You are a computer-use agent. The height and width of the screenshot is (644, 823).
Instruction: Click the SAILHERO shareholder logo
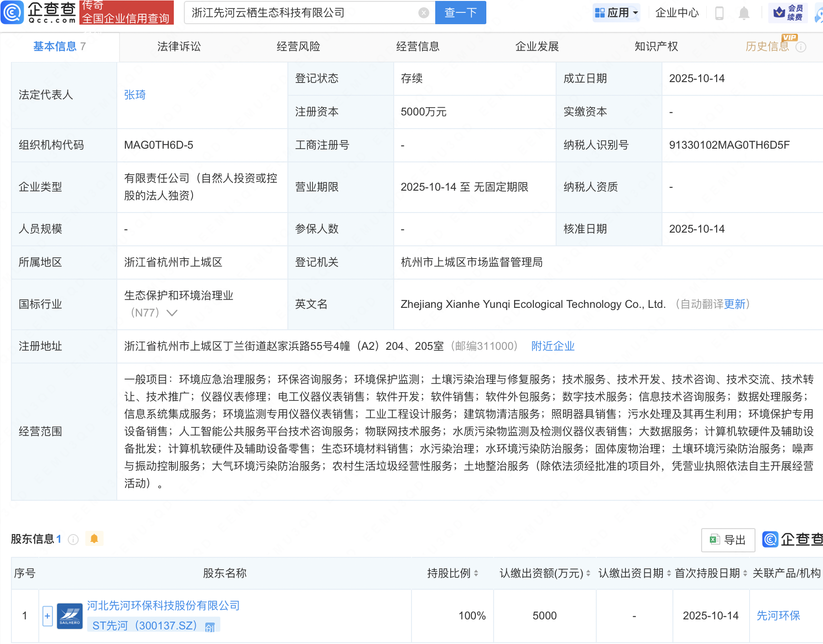click(x=70, y=616)
